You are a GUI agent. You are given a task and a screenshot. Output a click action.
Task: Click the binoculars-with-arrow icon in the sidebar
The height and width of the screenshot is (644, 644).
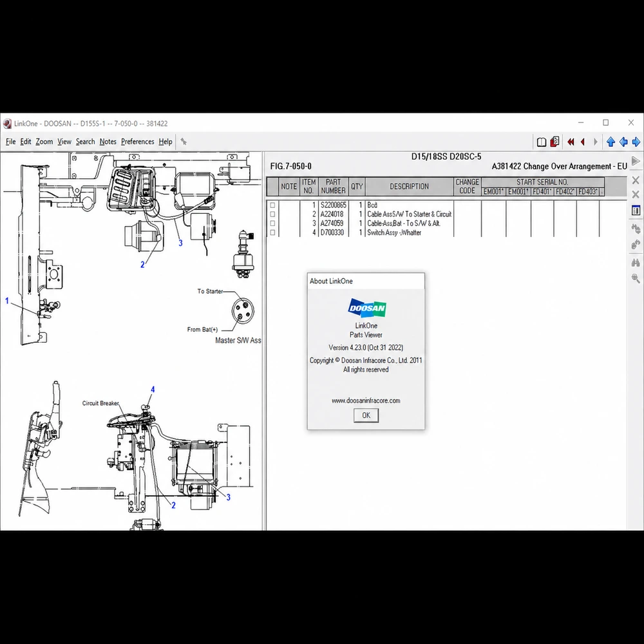(x=636, y=229)
